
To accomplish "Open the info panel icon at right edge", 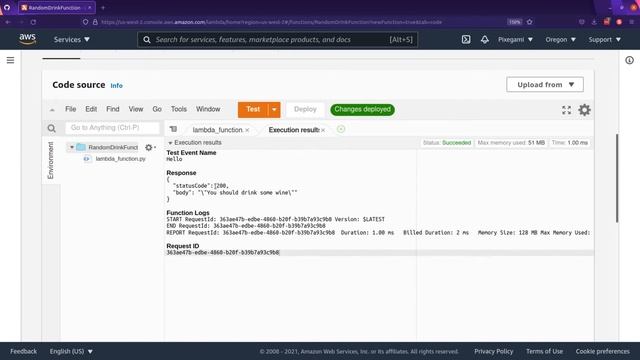I will pyautogui.click(x=629, y=60).
